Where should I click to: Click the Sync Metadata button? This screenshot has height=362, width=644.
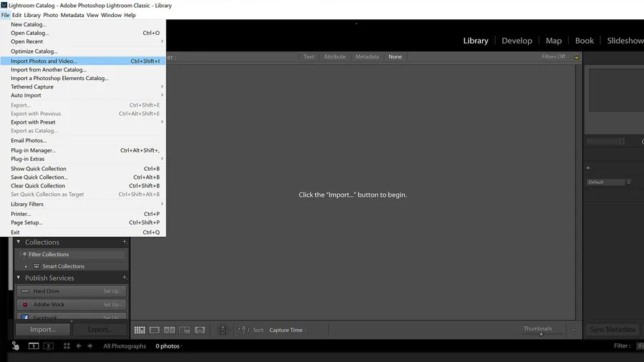coord(613,330)
